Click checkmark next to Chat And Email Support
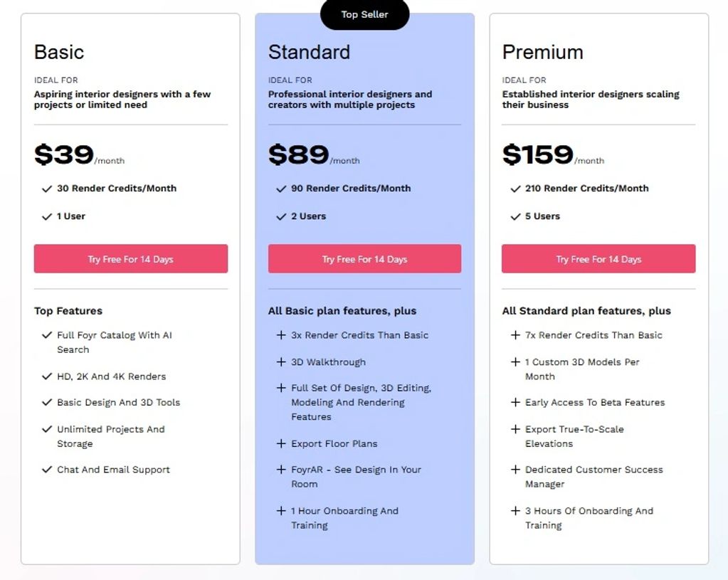 click(47, 470)
